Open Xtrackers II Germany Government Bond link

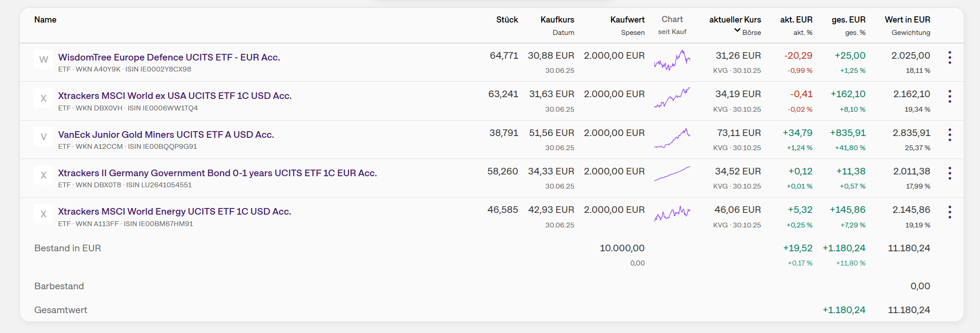pyautogui.click(x=217, y=173)
